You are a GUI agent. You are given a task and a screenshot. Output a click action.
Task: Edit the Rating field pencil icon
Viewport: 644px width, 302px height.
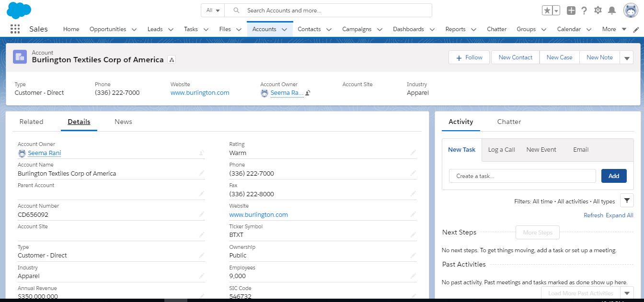[x=413, y=152]
